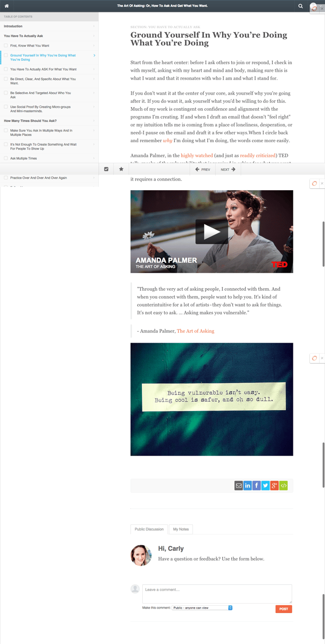Check 'Ask Multiple Times' box
This screenshot has height=644, width=325.
click(6, 158)
